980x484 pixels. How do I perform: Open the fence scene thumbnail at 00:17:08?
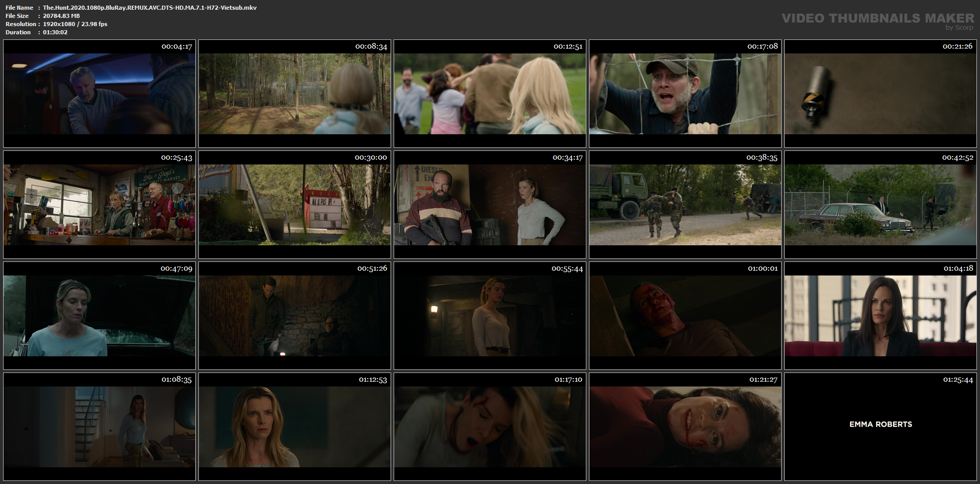[685, 94]
